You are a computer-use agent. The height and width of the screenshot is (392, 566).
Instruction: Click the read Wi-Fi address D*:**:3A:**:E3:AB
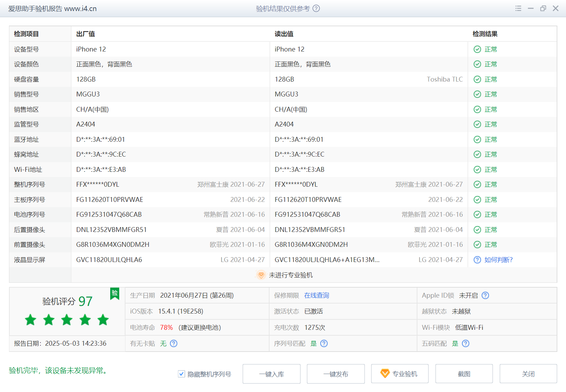pyautogui.click(x=300, y=169)
